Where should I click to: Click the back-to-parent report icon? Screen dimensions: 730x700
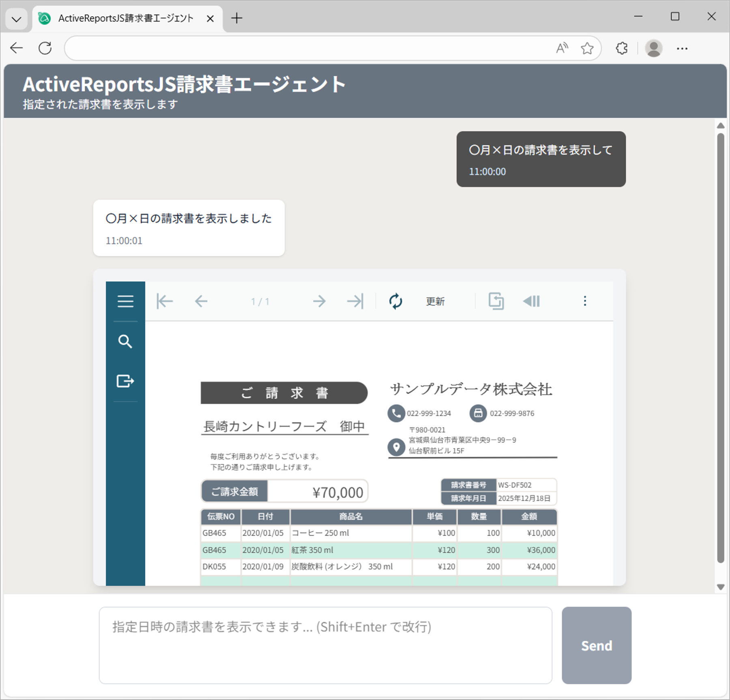[x=496, y=301]
